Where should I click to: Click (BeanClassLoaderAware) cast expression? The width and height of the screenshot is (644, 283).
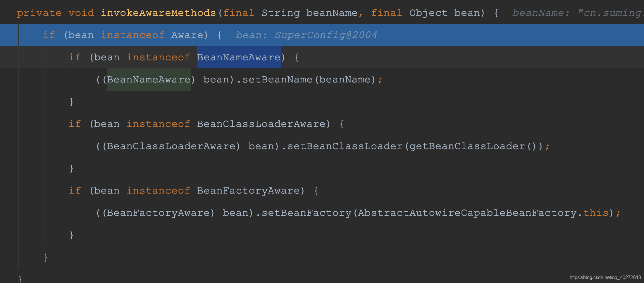(171, 146)
